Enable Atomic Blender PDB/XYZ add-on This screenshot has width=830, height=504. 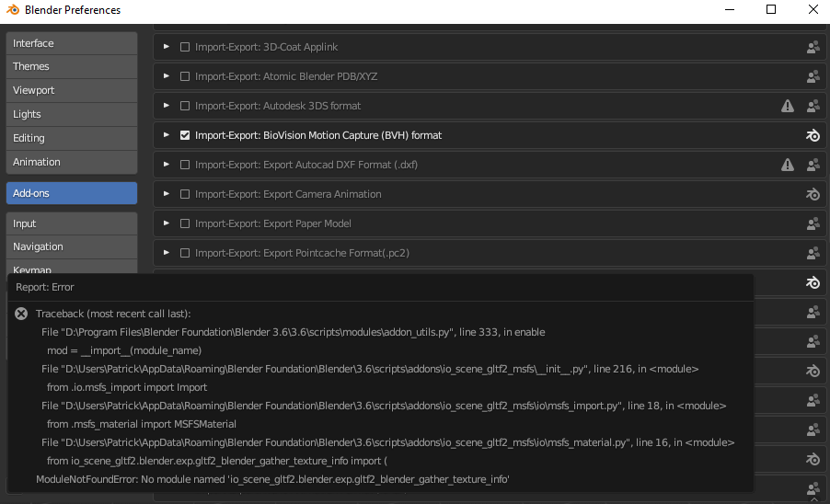185,76
